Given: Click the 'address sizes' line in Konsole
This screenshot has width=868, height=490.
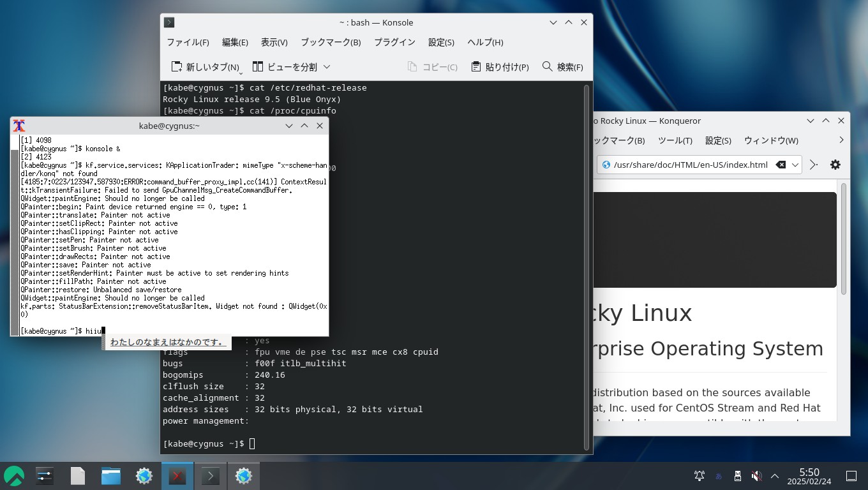Looking at the screenshot, I should pyautogui.click(x=292, y=409).
